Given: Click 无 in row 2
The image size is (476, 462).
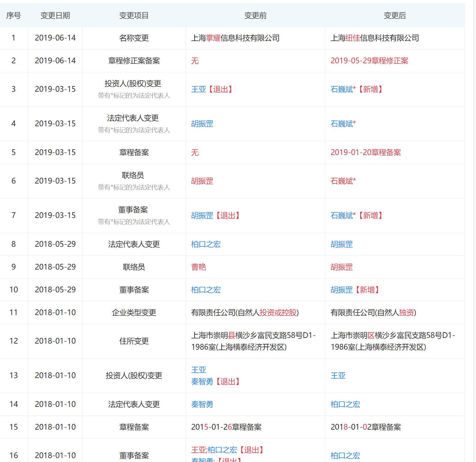Looking at the screenshot, I should pyautogui.click(x=195, y=61).
